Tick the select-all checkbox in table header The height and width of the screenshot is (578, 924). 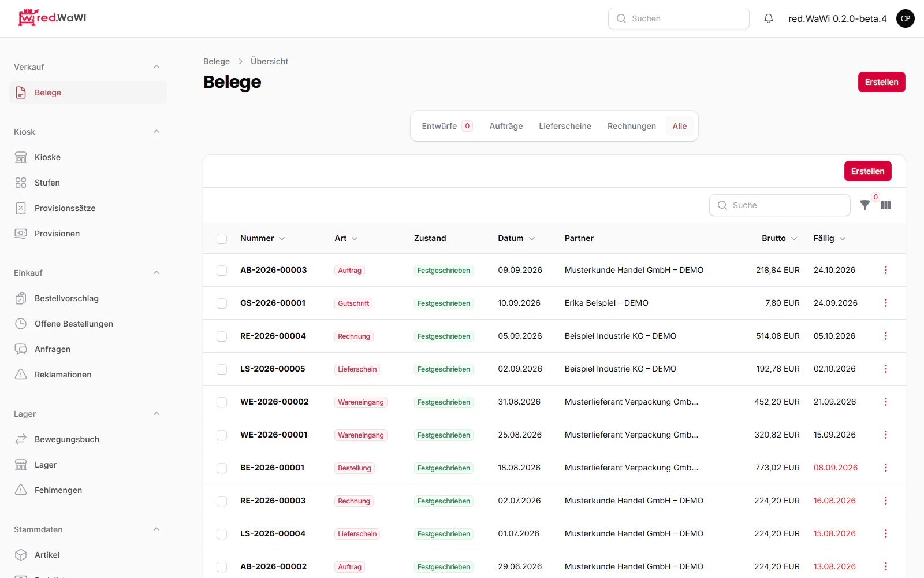[222, 239]
